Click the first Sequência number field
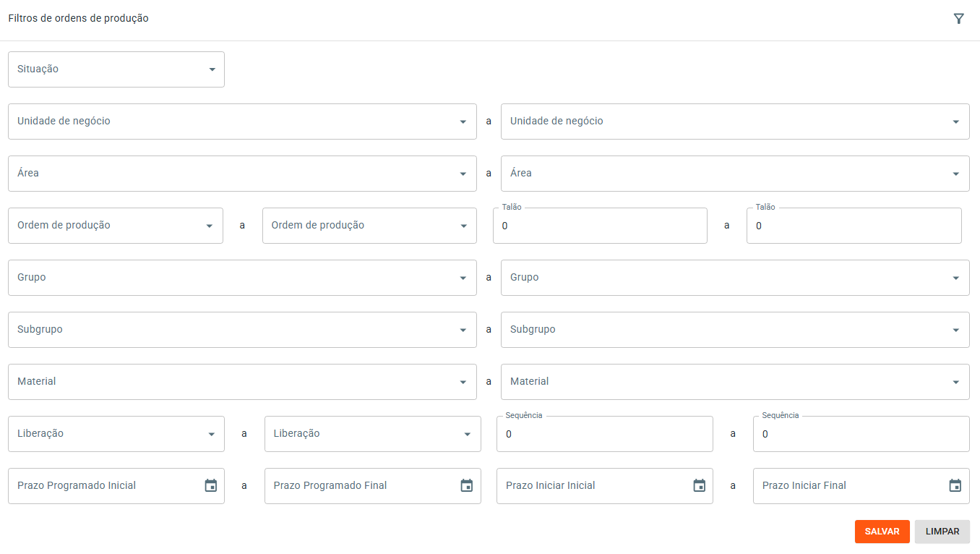 604,435
